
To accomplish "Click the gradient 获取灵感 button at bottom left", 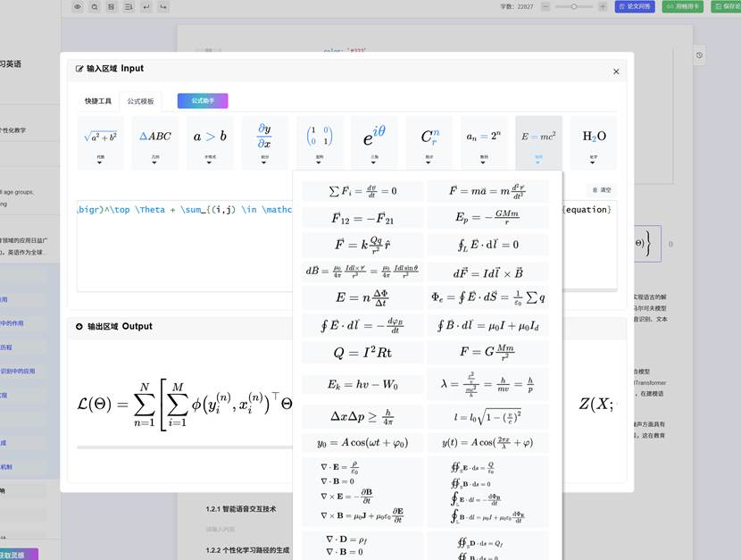I will [x=18, y=555].
